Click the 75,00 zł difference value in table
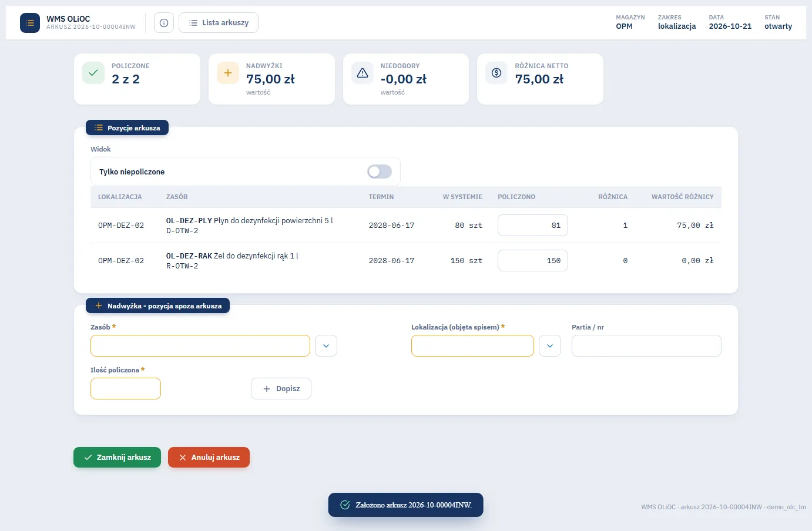The width and height of the screenshot is (812, 531). pos(695,226)
